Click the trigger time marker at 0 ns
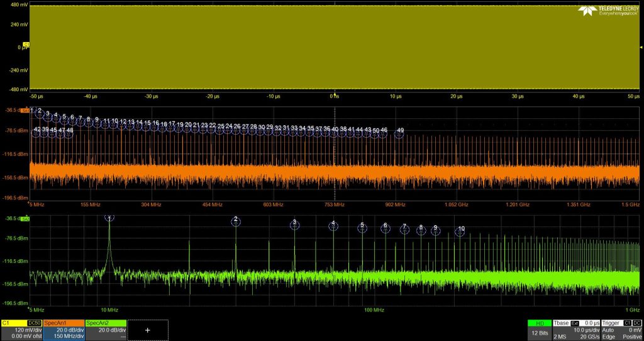The height and width of the screenshot is (341, 644). (x=335, y=96)
